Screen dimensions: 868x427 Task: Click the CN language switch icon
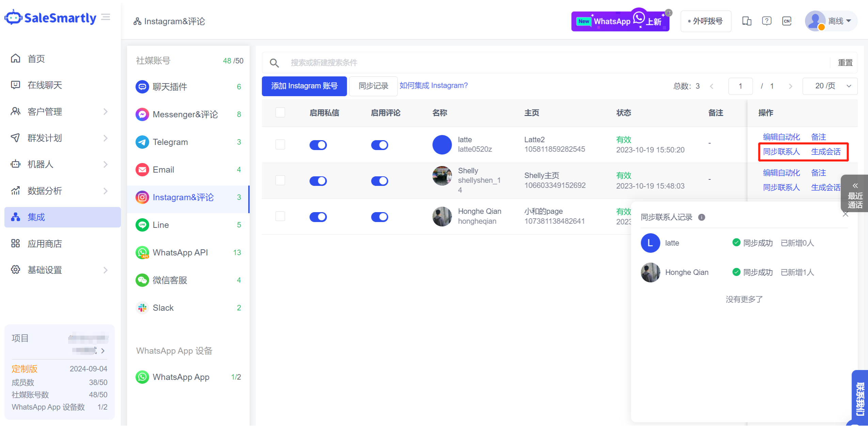point(787,21)
